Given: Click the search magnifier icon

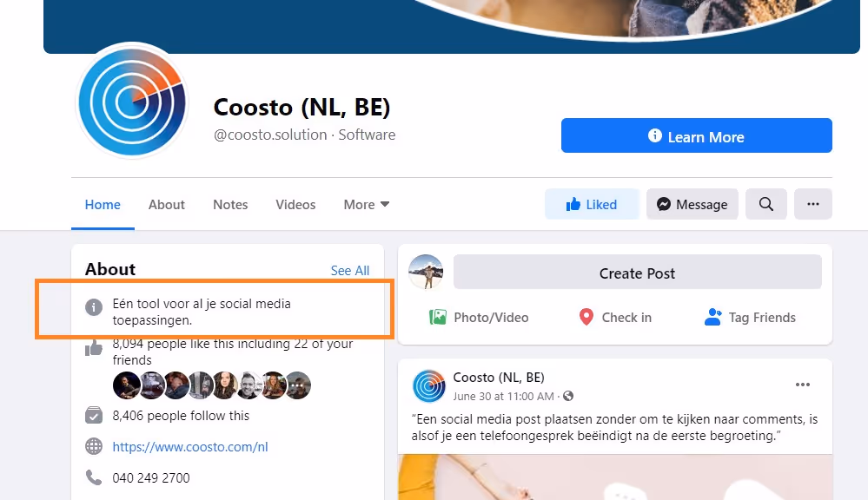Looking at the screenshot, I should pyautogui.click(x=766, y=204).
